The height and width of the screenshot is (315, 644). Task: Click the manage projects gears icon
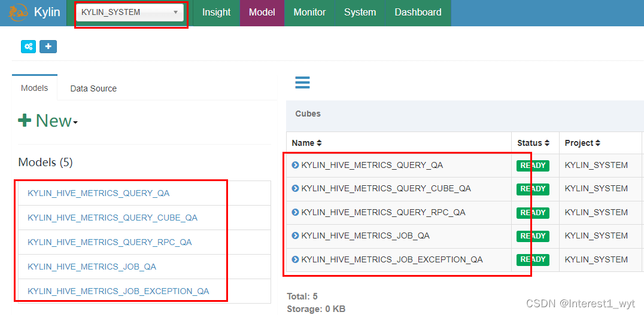pos(28,47)
